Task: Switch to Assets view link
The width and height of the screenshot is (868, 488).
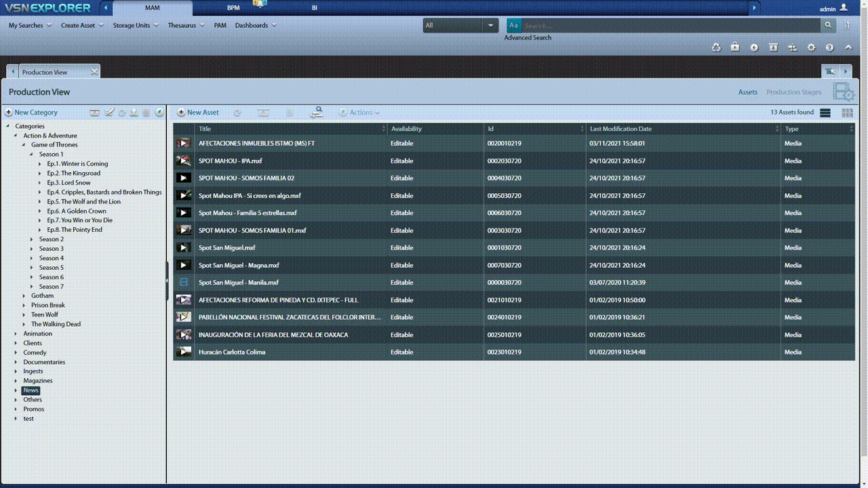Action: [x=748, y=92]
